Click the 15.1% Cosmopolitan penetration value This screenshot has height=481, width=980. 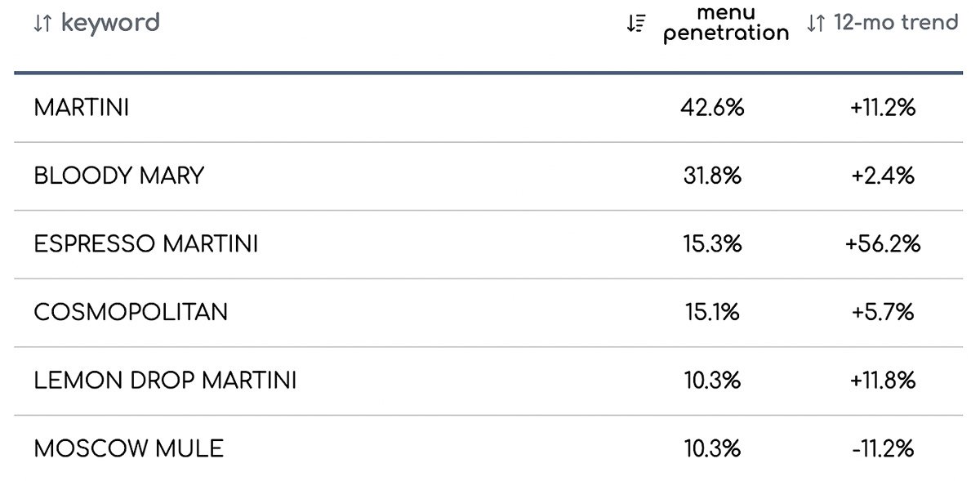point(712,312)
